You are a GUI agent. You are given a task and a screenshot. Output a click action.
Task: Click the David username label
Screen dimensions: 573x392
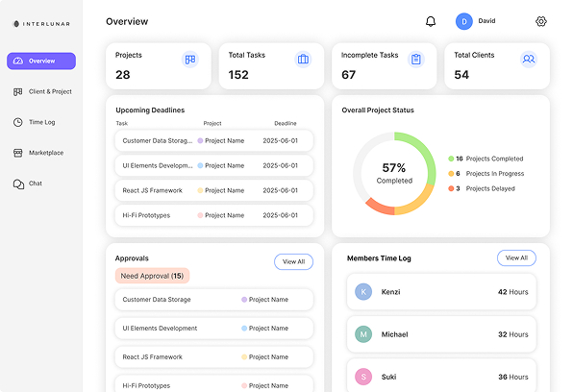pos(486,21)
